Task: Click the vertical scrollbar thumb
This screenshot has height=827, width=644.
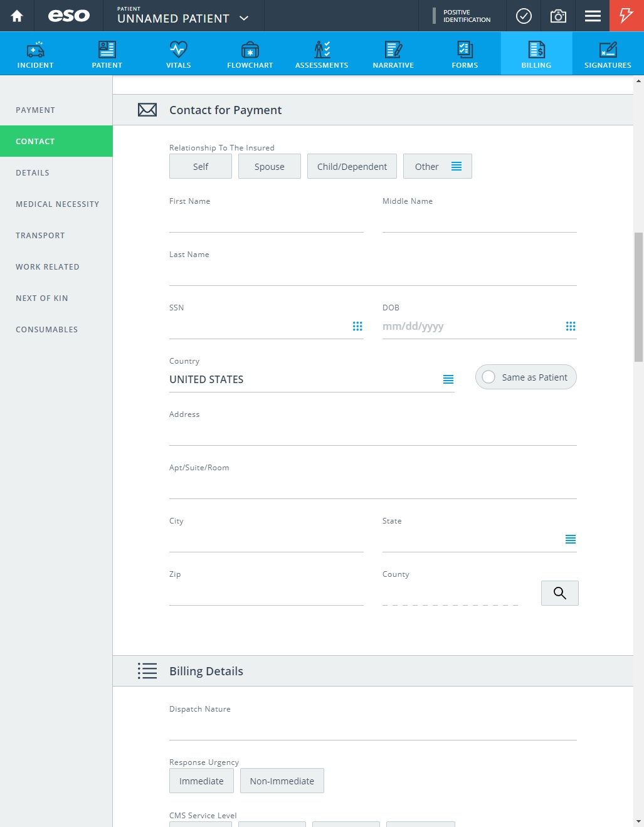Action: [638, 297]
